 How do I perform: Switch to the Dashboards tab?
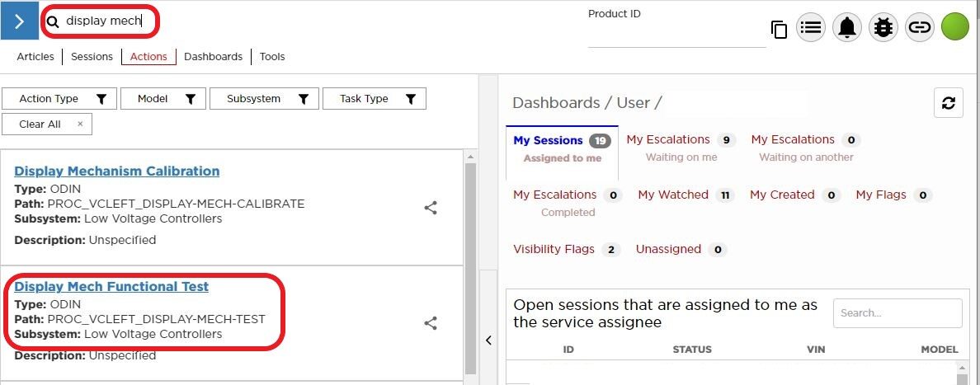click(x=213, y=57)
